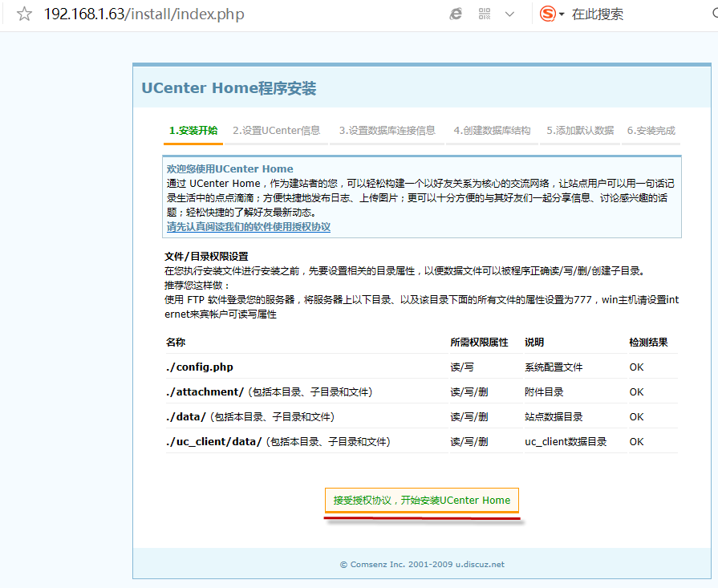Click 接受授权协议，开始安装UCenter Home button
This screenshot has height=588, width=718.
click(422, 500)
